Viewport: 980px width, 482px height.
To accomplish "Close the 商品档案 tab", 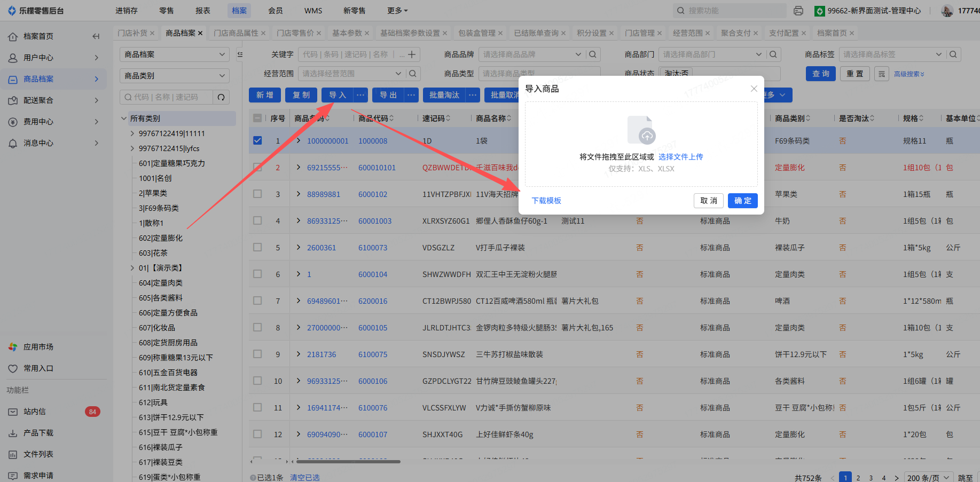I will (200, 33).
